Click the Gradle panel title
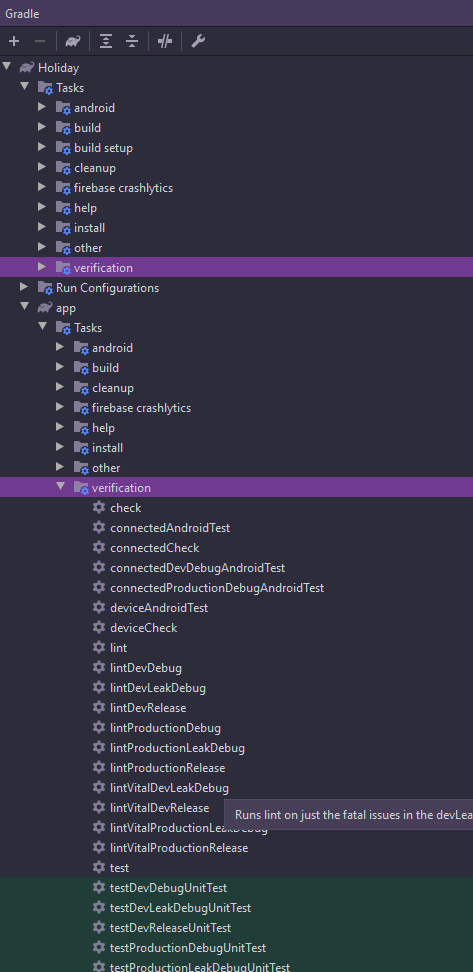 22,13
